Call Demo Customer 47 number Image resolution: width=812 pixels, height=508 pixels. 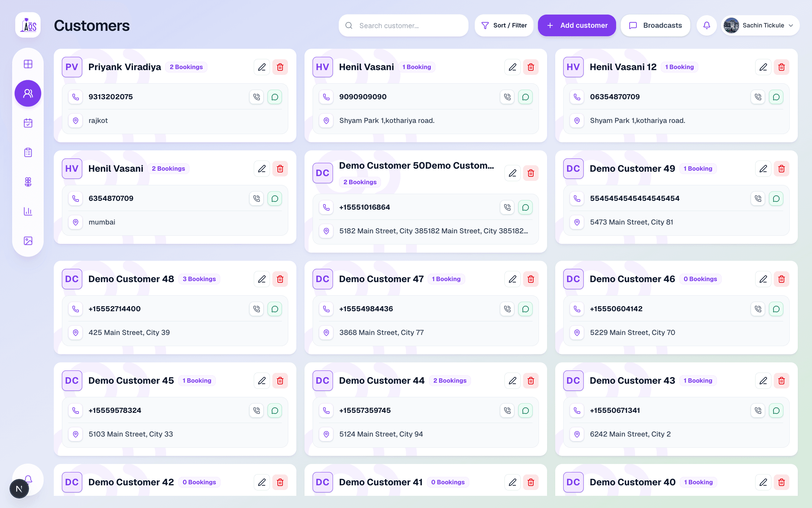click(x=507, y=309)
